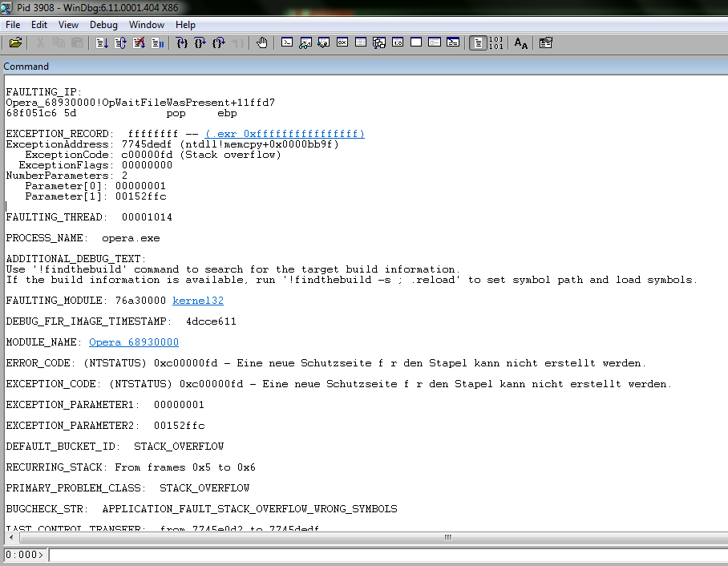Click the Go debugging icon
This screenshot has height=566, width=728.
coord(101,42)
